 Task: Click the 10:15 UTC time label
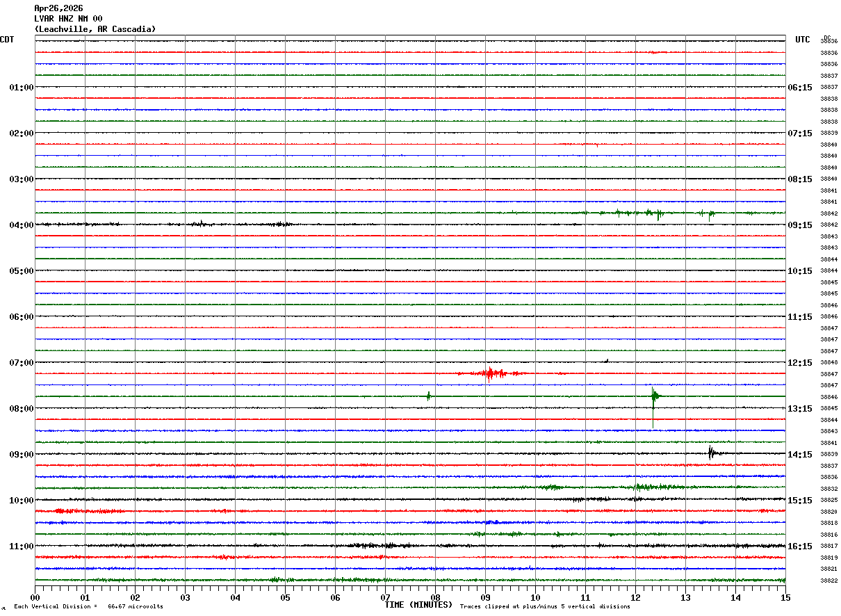click(x=800, y=271)
